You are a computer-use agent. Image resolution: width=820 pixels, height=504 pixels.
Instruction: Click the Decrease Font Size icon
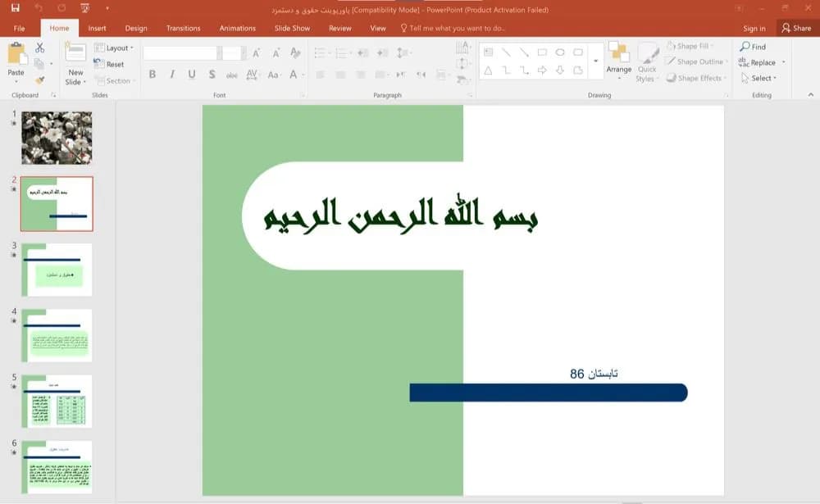[276, 52]
